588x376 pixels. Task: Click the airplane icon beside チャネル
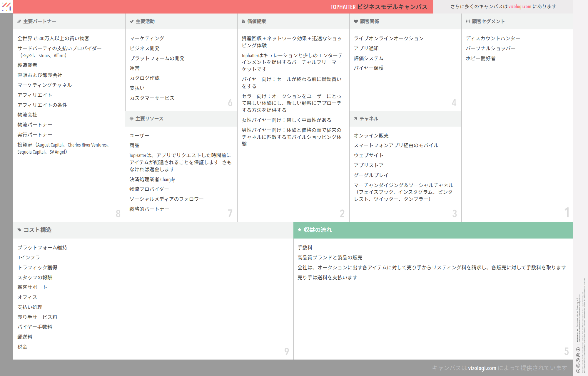coord(356,119)
